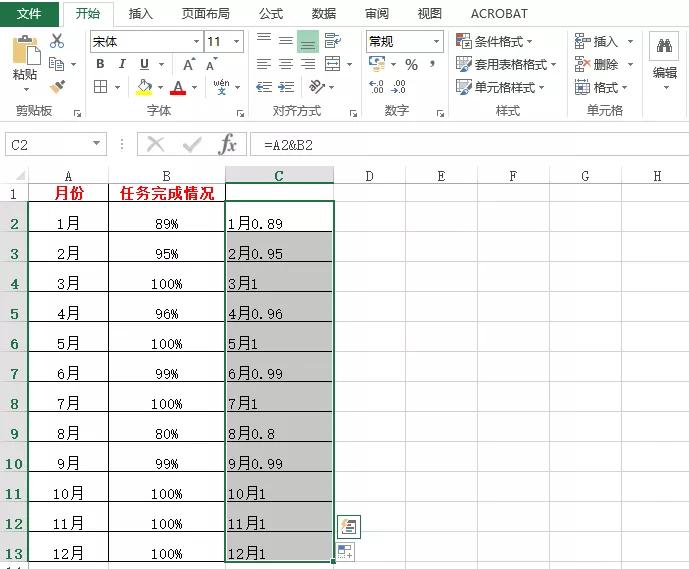The height and width of the screenshot is (569, 689).
Task: Decrease decimal places icon
Action: [x=398, y=87]
